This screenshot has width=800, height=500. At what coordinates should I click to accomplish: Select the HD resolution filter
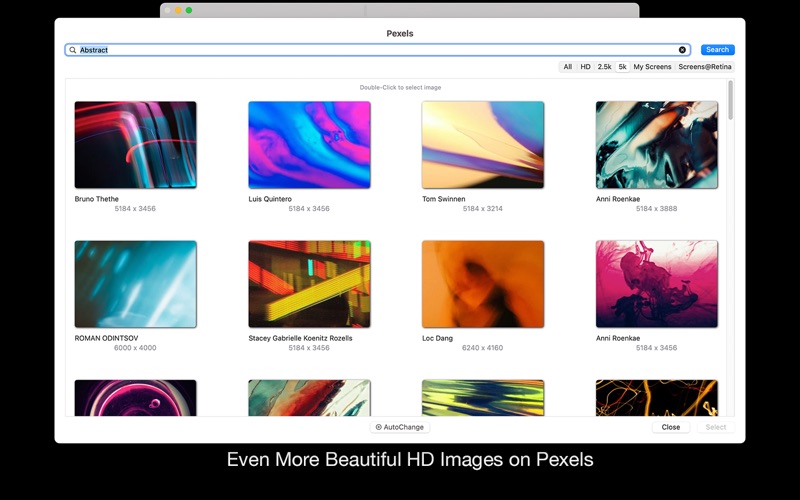[x=586, y=67]
